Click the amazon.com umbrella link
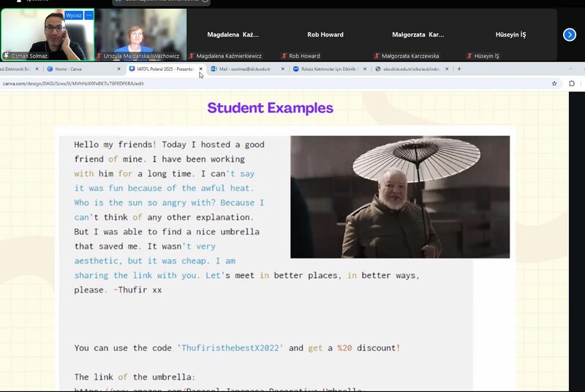 (x=218, y=390)
